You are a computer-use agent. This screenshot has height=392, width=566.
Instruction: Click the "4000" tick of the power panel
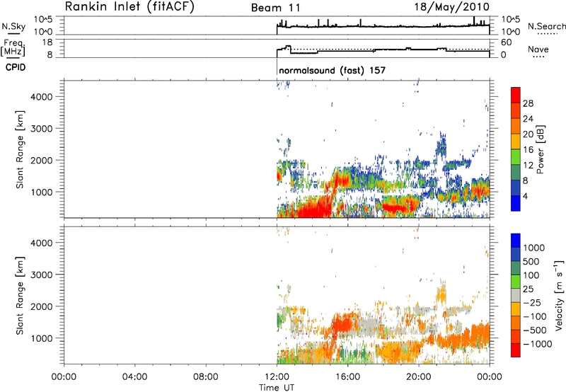(x=42, y=97)
